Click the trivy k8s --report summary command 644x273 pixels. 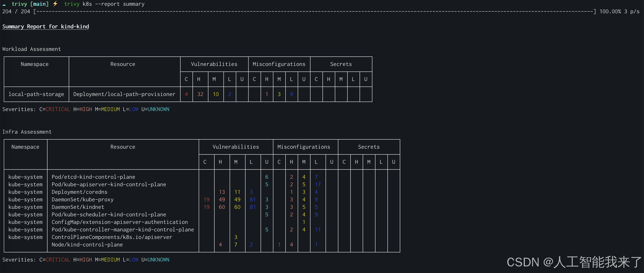(x=104, y=4)
